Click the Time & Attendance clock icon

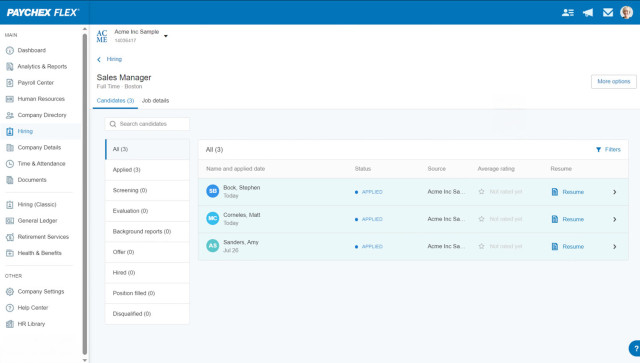tap(10, 164)
